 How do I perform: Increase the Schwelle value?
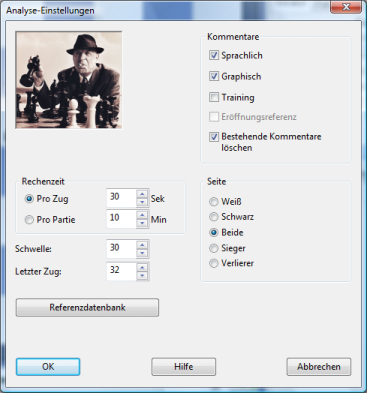(142, 245)
